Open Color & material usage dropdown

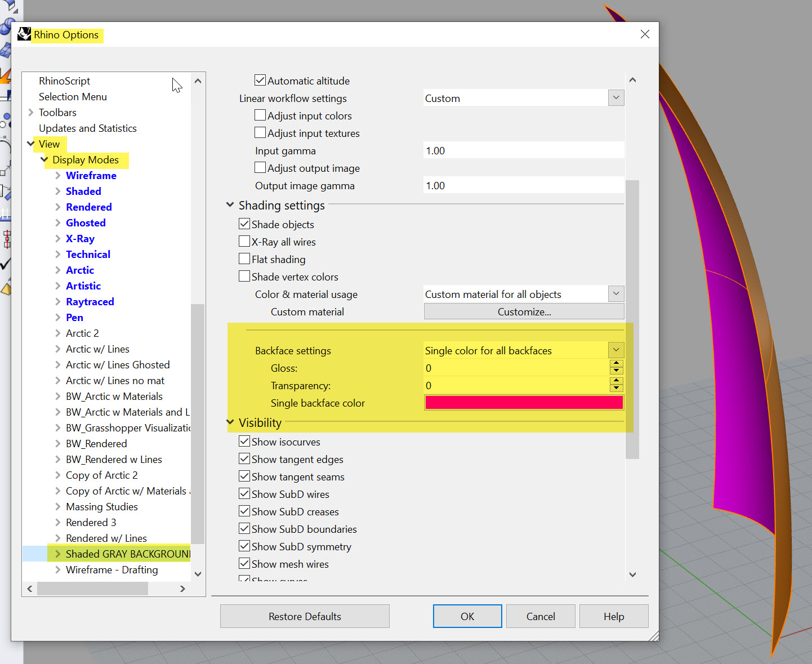(616, 294)
